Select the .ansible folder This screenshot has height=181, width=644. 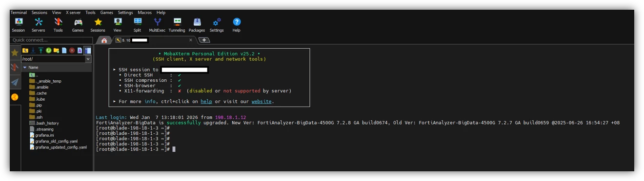pos(39,87)
